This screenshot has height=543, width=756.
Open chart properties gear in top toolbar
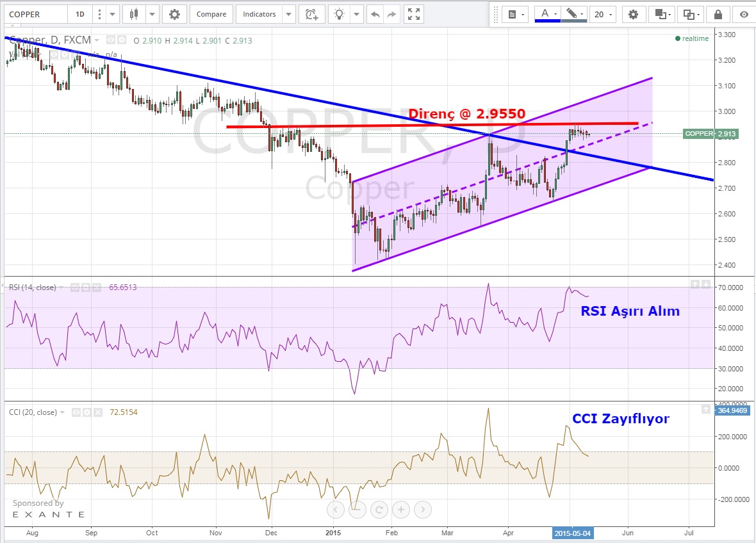coord(174,13)
